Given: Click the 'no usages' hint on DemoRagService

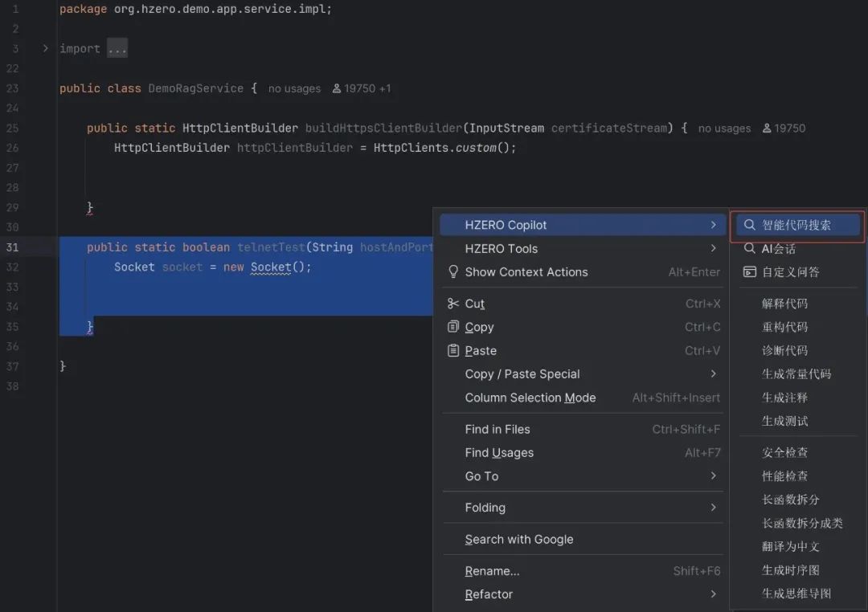Looking at the screenshot, I should [x=294, y=89].
